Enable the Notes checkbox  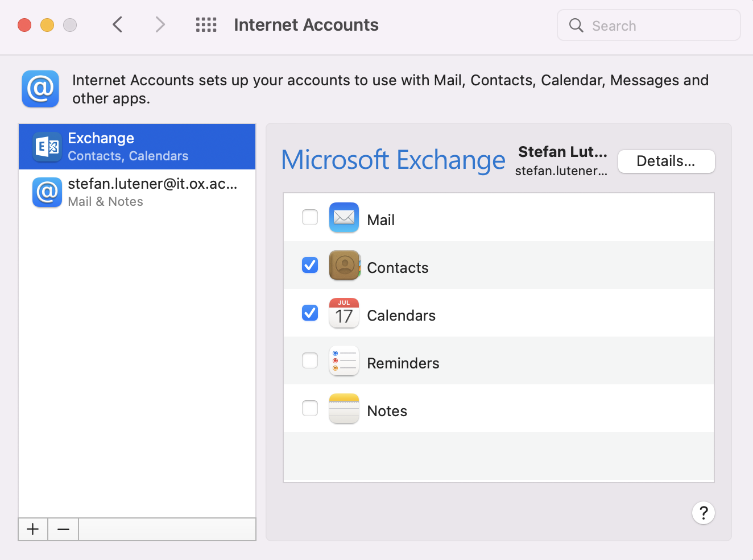coord(310,408)
